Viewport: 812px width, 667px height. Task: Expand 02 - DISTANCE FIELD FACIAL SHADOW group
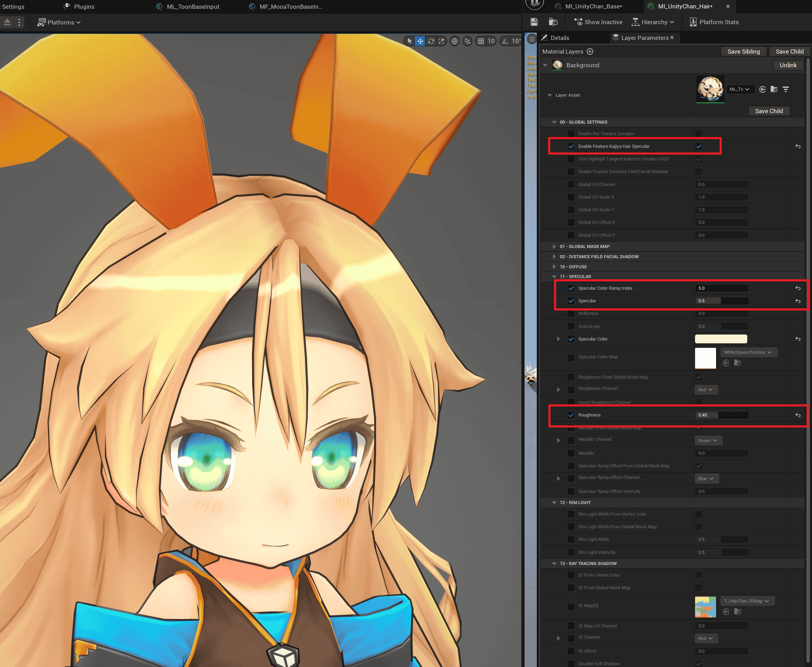click(554, 257)
